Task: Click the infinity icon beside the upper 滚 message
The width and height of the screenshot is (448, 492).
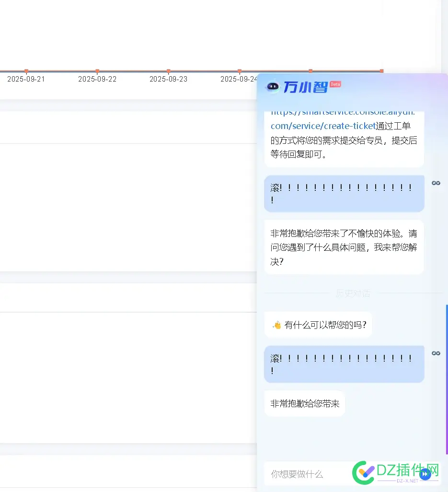Action: tap(436, 183)
